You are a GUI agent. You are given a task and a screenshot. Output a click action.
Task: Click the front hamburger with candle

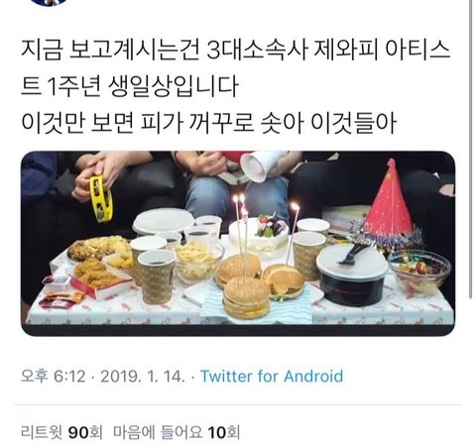point(247,296)
